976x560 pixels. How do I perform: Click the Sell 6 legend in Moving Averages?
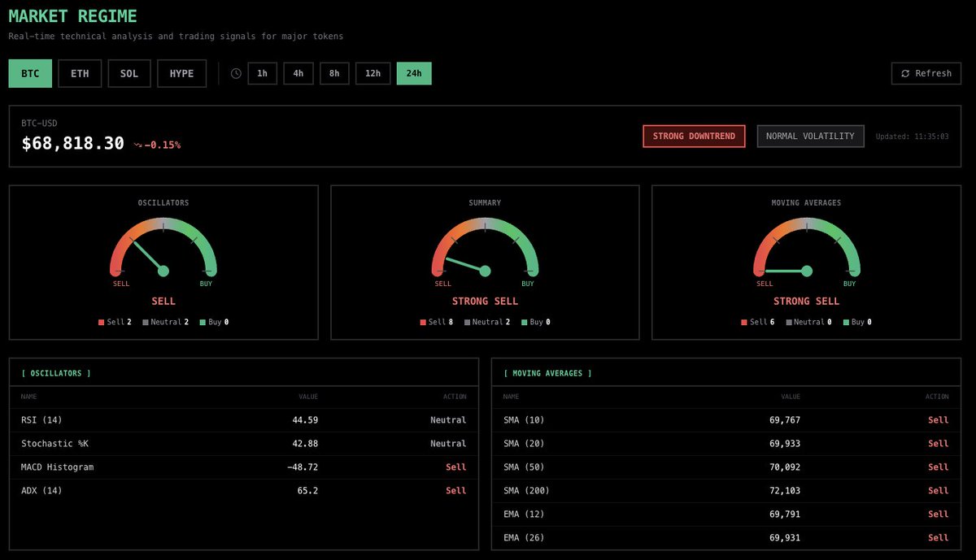coord(758,322)
